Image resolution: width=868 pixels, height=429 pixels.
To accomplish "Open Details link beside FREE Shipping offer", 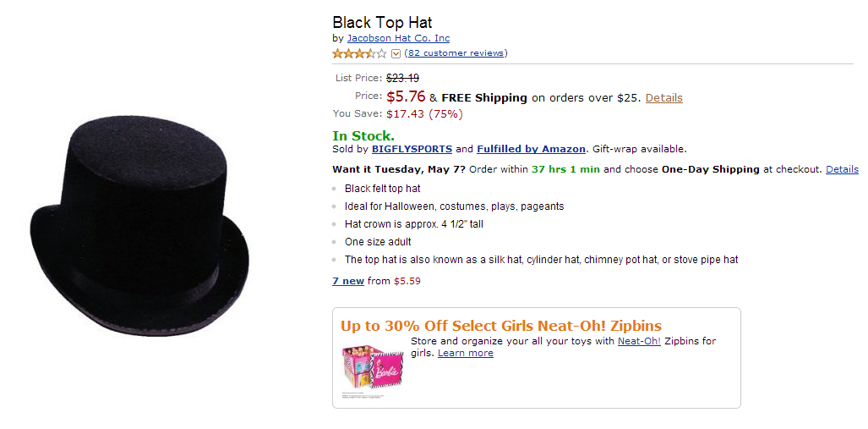I will click(663, 97).
